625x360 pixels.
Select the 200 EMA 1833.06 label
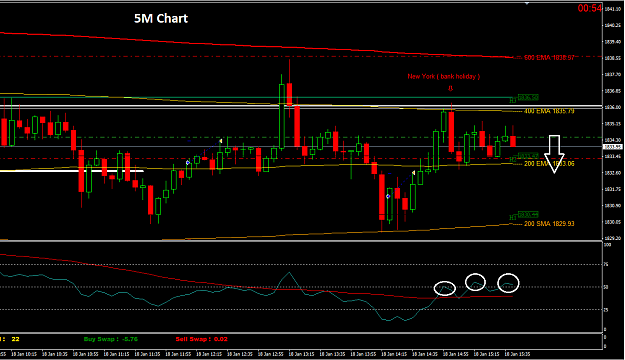[x=549, y=163]
